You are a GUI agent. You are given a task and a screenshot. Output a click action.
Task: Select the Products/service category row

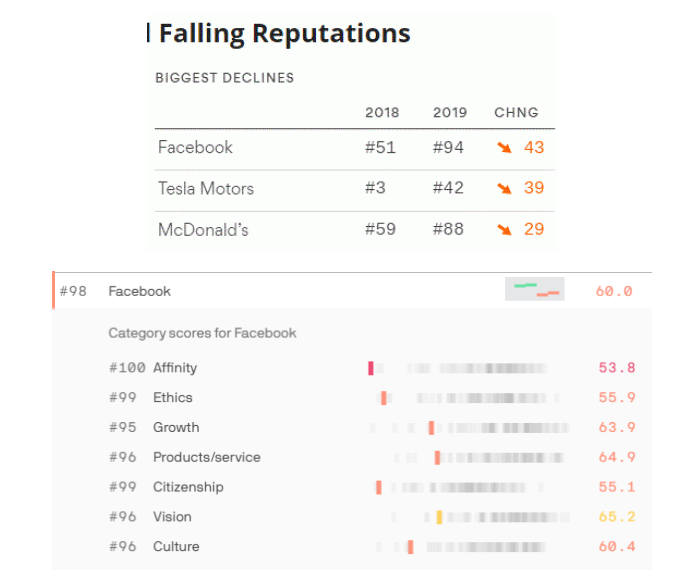(206, 457)
